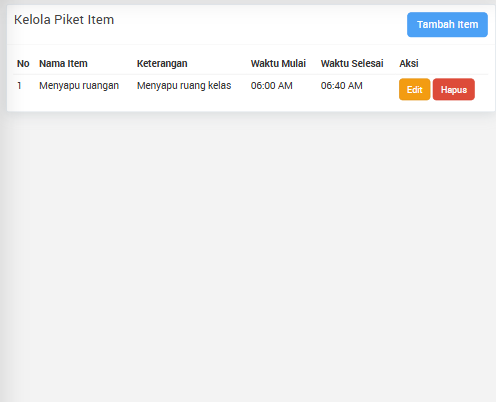
Task: Click the Kelola Piket Item page title
Action: coord(64,20)
